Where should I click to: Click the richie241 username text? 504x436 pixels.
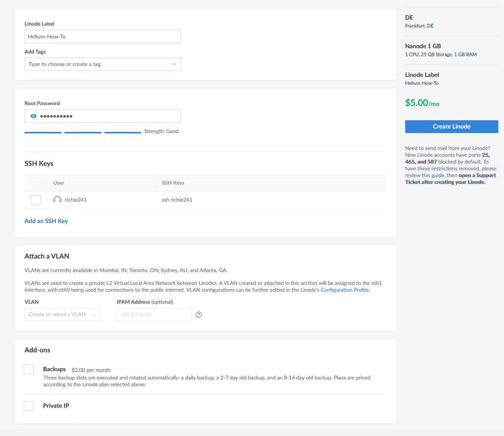76,200
